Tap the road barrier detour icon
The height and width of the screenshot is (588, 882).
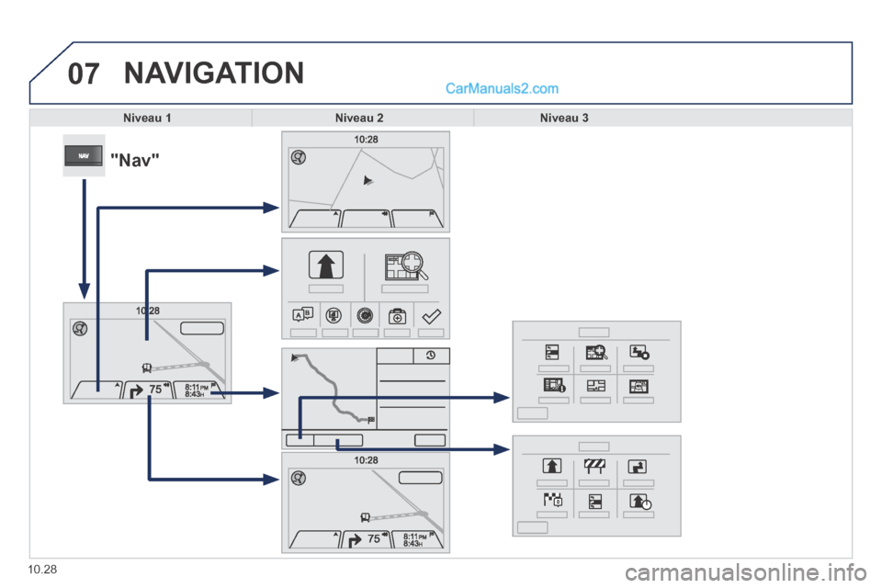point(594,466)
